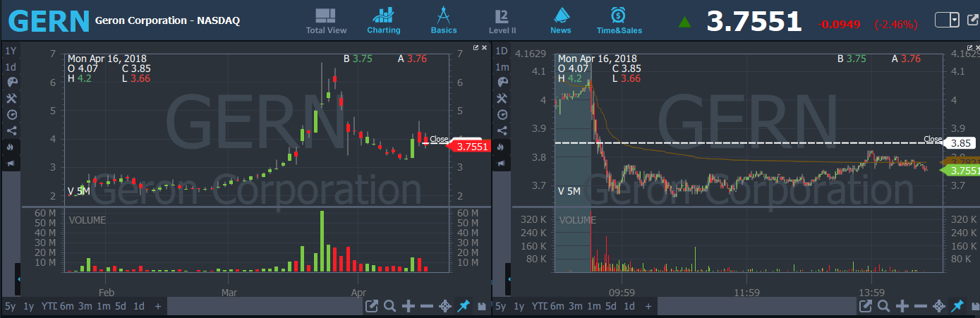Open the Total View layout
Screen dimensions: 980x318
[x=326, y=21]
